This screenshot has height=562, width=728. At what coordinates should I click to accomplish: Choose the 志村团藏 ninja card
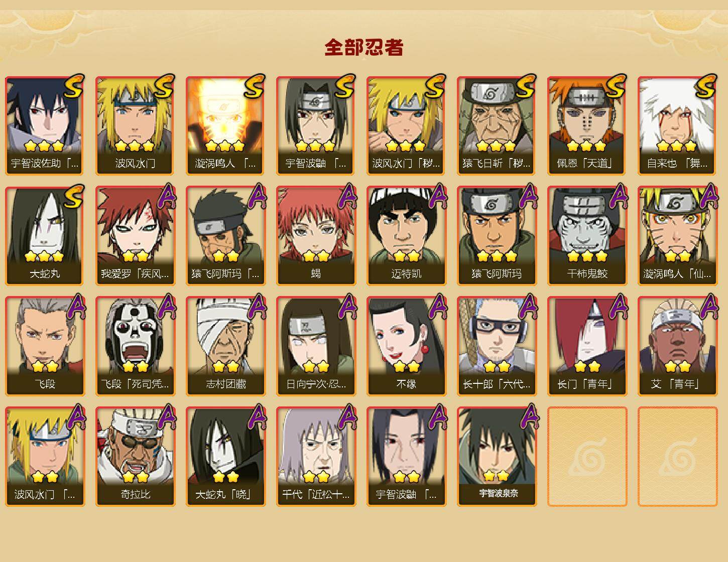tap(225, 346)
